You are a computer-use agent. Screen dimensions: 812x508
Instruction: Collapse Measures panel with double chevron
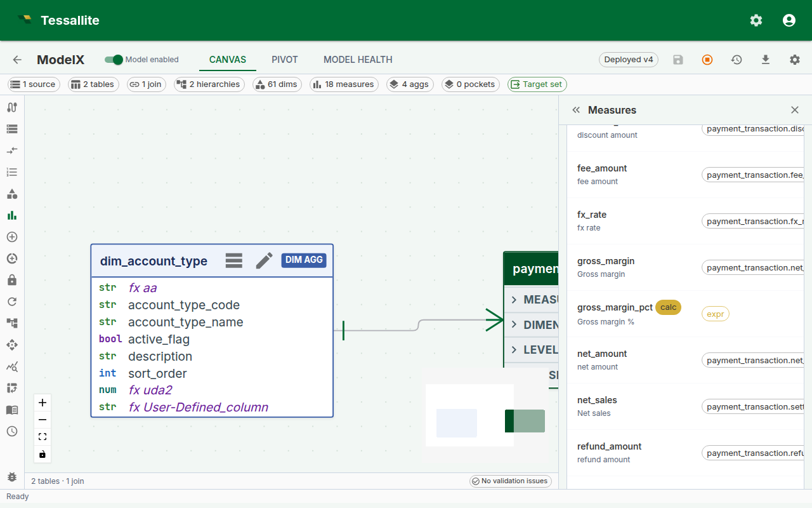(x=576, y=110)
